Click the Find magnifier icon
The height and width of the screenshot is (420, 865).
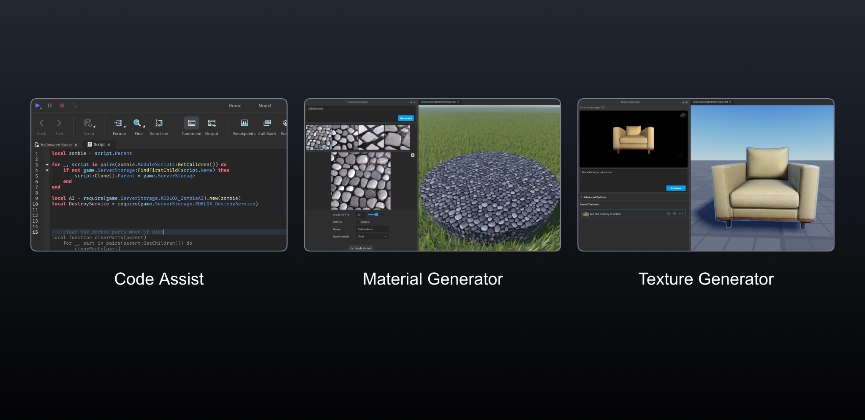pyautogui.click(x=138, y=123)
